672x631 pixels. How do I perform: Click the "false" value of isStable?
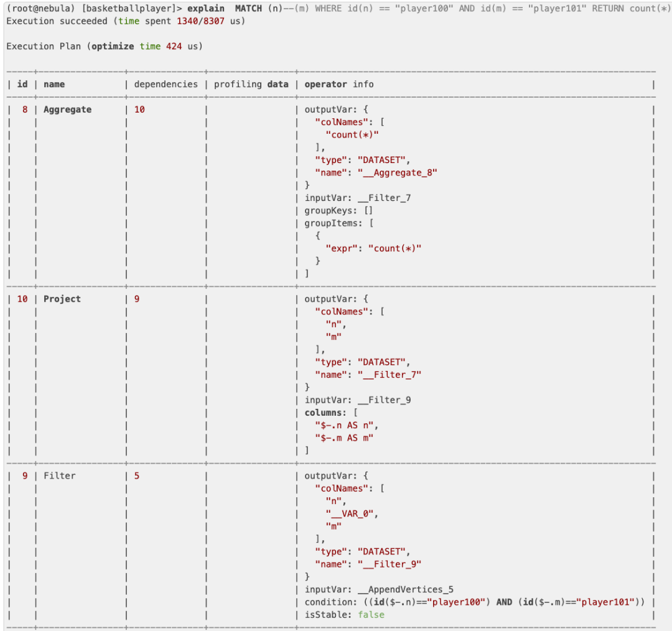pos(371,615)
